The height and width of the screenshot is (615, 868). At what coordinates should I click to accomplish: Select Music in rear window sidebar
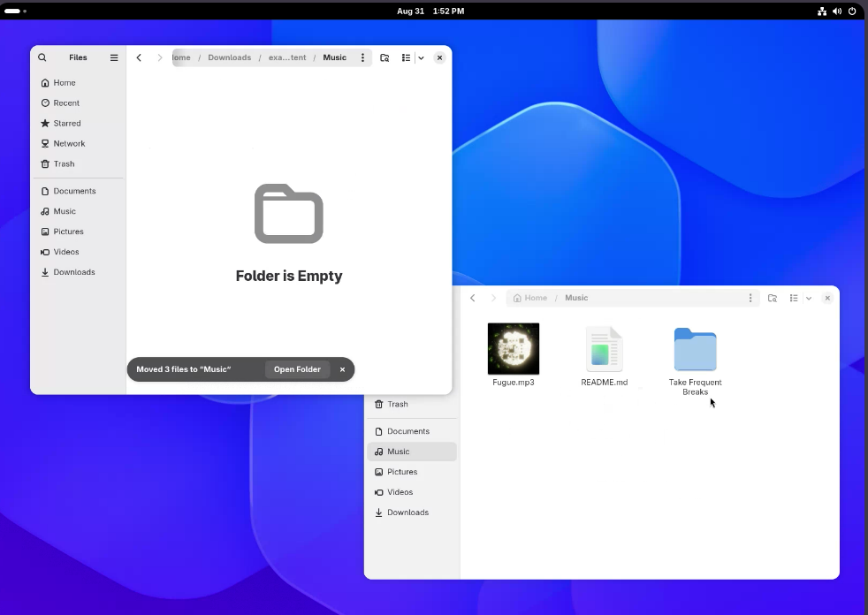pos(412,452)
